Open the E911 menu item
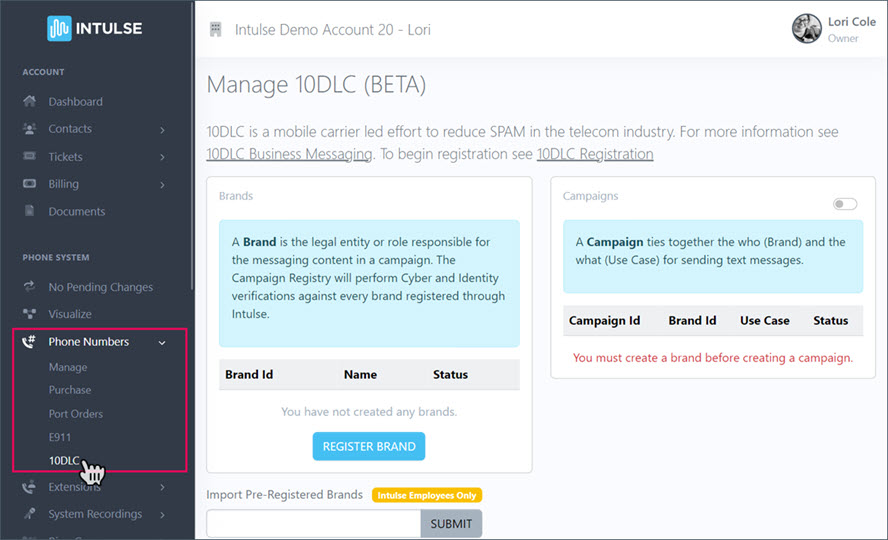 60,438
